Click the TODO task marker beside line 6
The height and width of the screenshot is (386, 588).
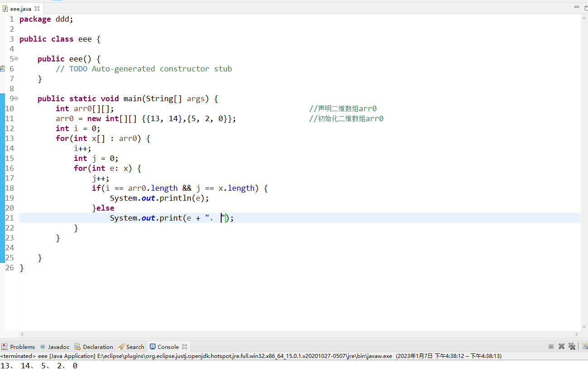pos(3,68)
